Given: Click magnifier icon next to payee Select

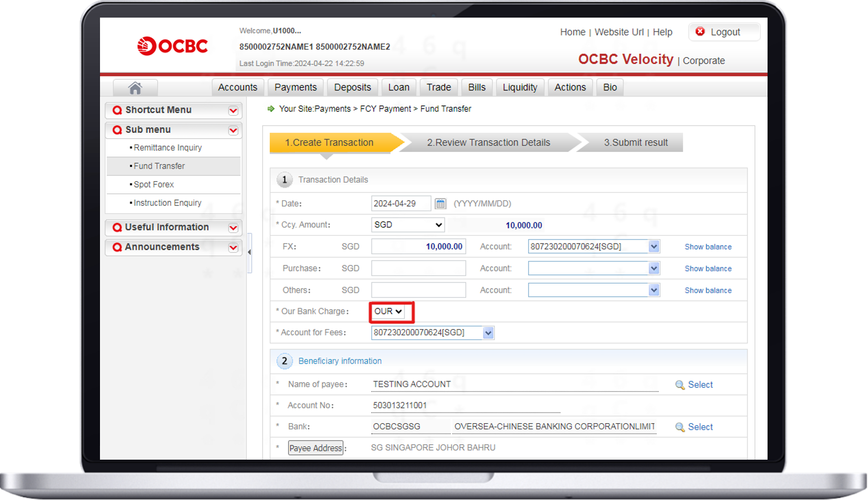Looking at the screenshot, I should tap(680, 385).
